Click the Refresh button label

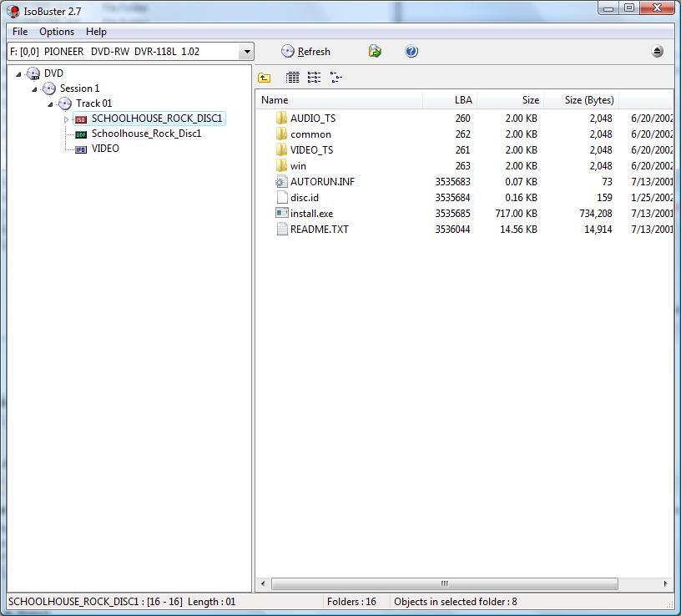tap(314, 51)
